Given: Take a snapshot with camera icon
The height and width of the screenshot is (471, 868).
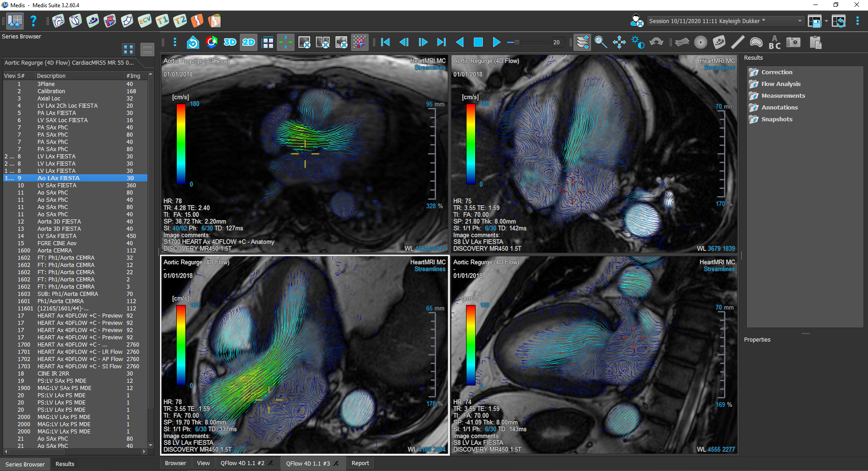Looking at the screenshot, I should (x=793, y=43).
